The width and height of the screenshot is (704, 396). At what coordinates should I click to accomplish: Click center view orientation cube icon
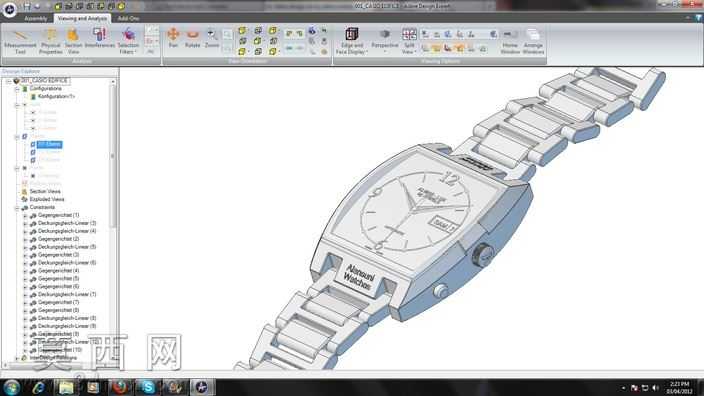point(258,41)
